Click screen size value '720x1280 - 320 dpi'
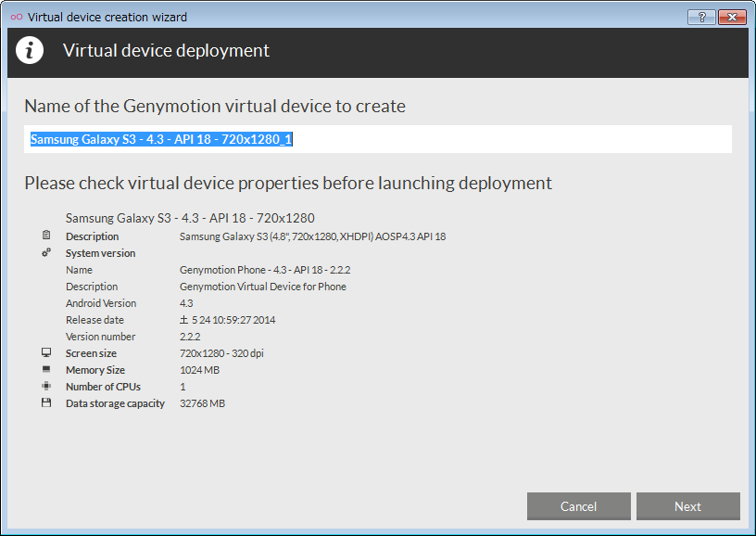The height and width of the screenshot is (536, 756). click(x=221, y=353)
